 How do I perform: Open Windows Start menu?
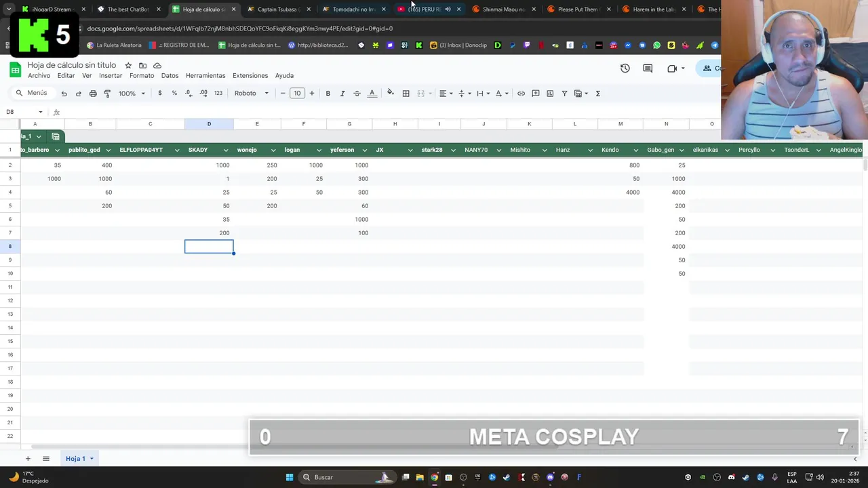tap(290, 477)
